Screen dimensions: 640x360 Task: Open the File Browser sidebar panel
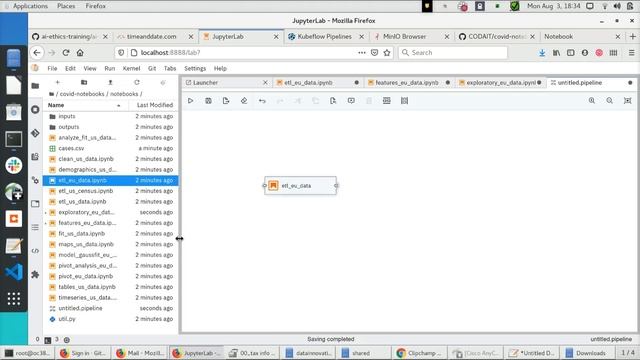pos(36,86)
